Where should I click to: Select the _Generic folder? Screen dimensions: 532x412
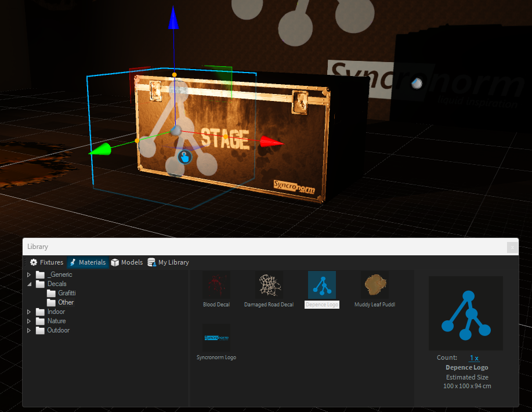(55, 274)
